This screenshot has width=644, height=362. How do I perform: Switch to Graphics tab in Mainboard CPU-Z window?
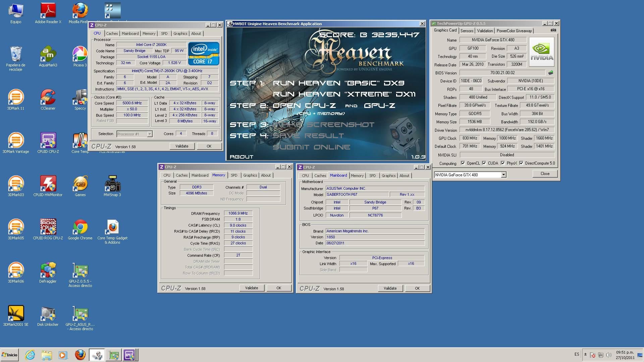pos(388,176)
